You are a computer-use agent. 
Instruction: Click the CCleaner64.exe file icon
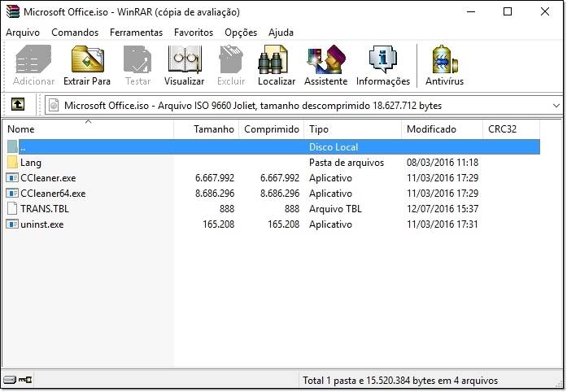[12, 194]
